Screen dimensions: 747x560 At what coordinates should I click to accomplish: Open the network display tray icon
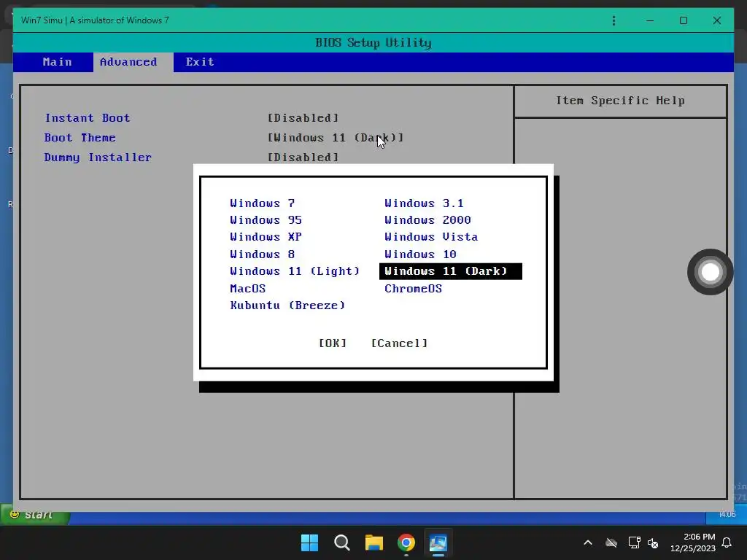tap(634, 542)
